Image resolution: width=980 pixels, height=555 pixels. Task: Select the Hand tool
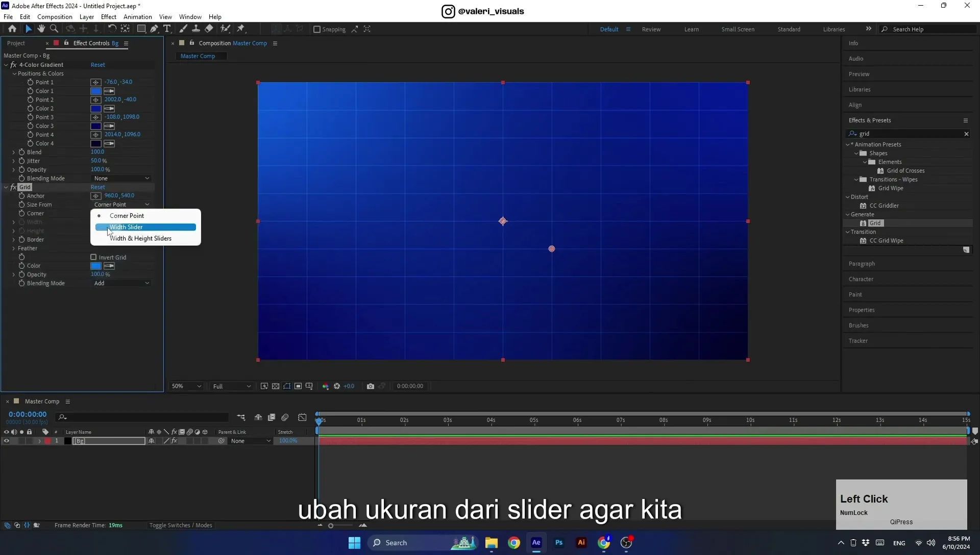tap(41, 29)
